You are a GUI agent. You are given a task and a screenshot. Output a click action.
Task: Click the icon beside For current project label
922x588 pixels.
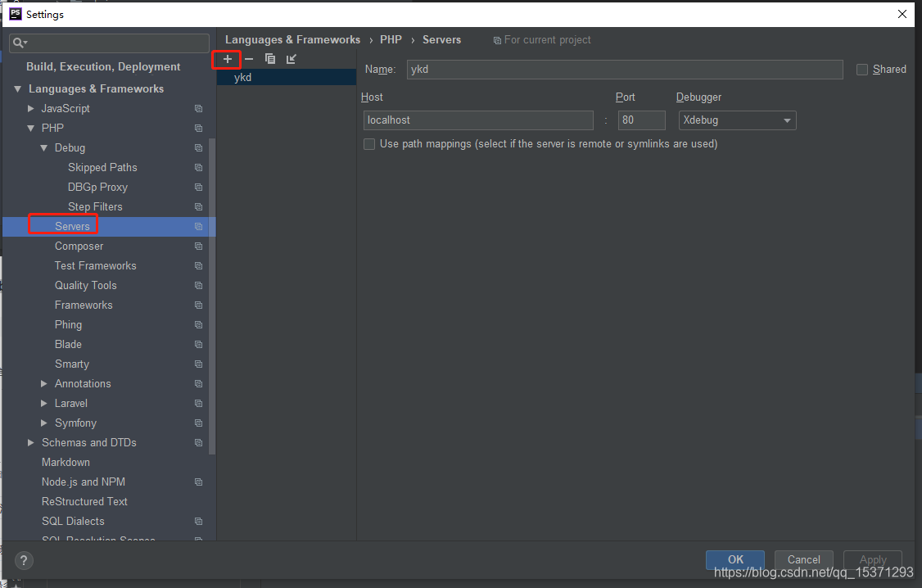497,39
